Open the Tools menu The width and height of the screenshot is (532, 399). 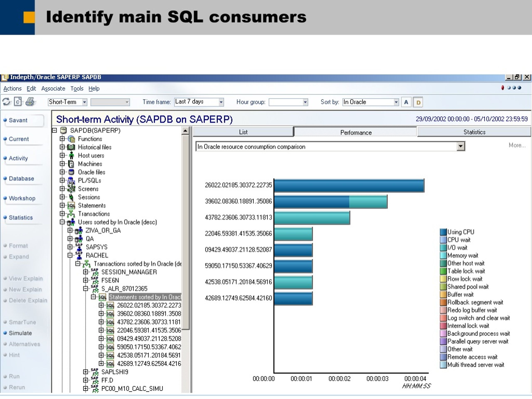[77, 89]
